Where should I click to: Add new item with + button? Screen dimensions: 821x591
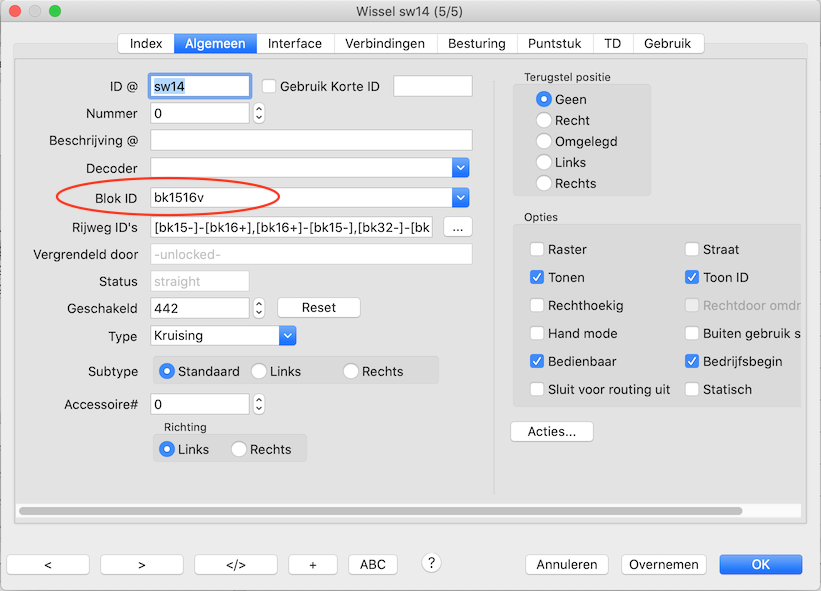(x=312, y=565)
